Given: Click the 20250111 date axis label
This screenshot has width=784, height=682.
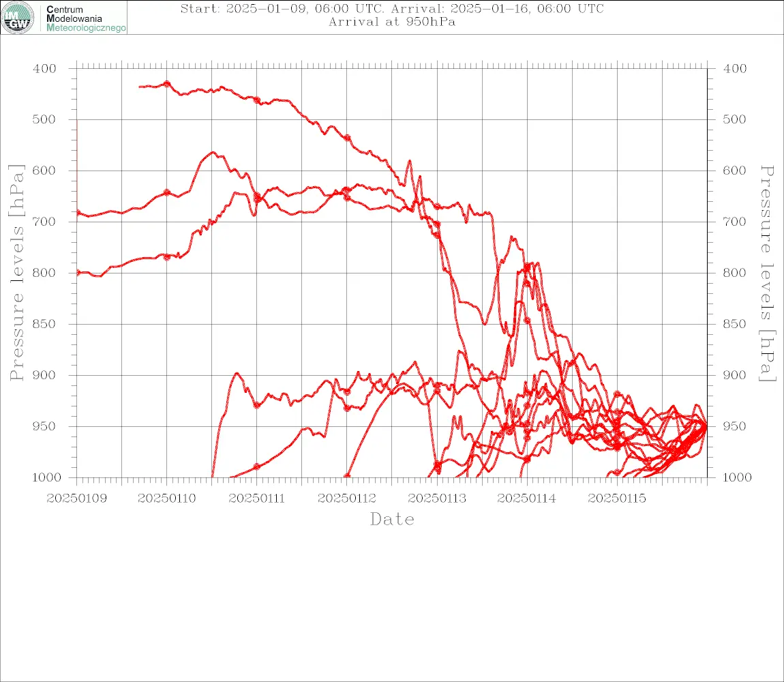Looking at the screenshot, I should click(x=256, y=499).
